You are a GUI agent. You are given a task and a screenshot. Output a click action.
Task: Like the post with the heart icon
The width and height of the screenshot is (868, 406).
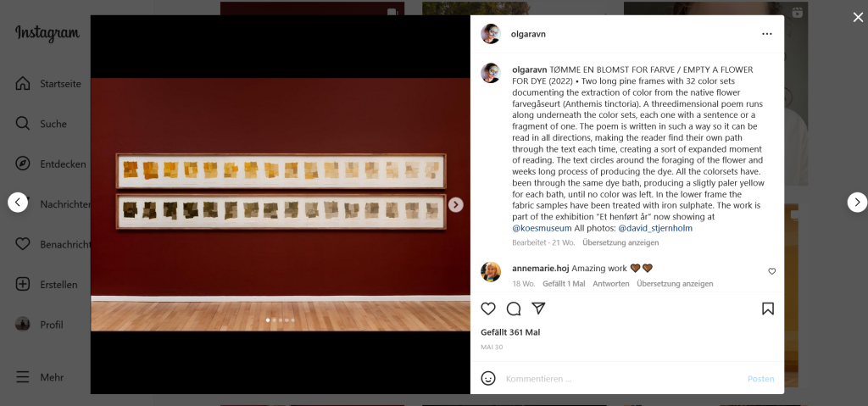(487, 309)
